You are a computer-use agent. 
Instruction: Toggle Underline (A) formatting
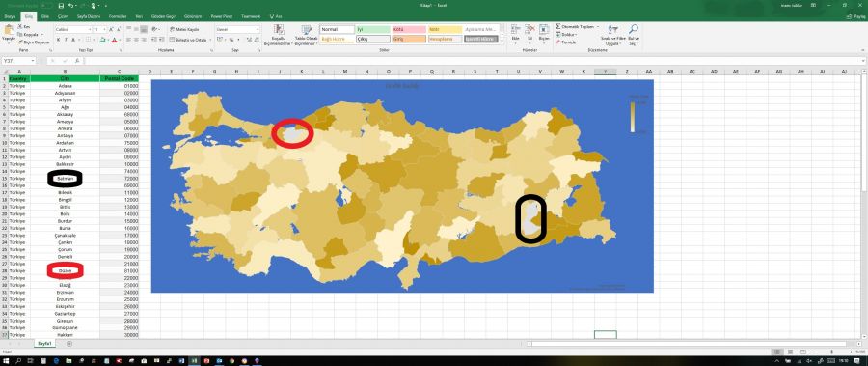point(73,40)
